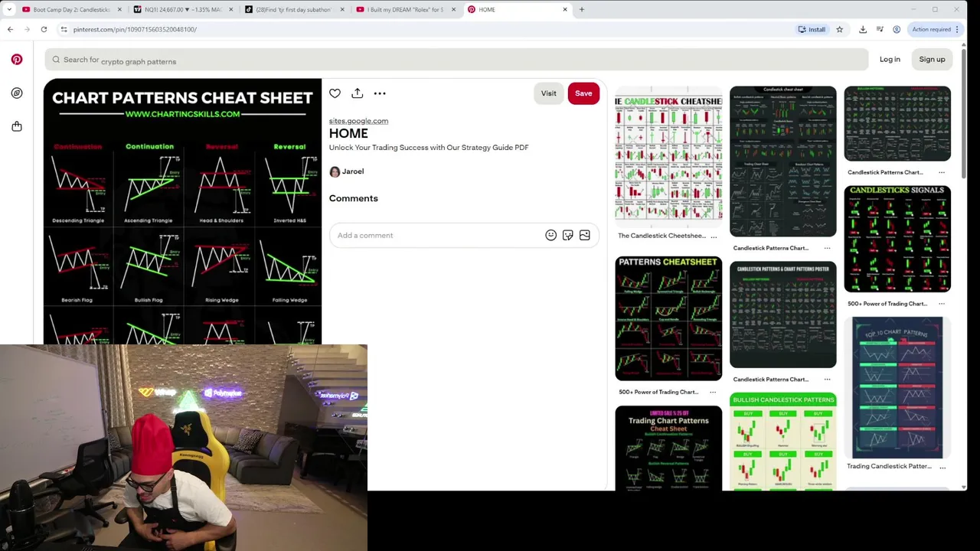
Task: Add an emoji to the comment
Action: [x=550, y=235]
